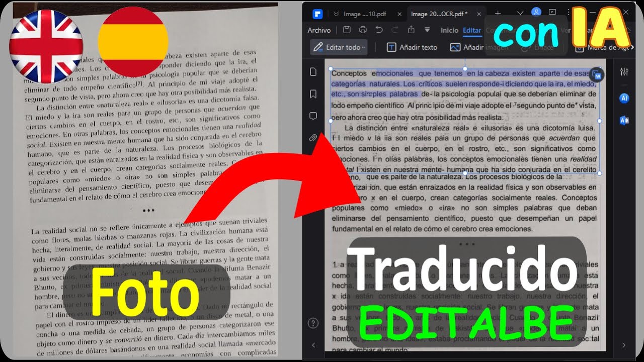Viewport: 644px width, 362px height.
Task: Open the blue AI assistant icon
Action: (x=624, y=98)
